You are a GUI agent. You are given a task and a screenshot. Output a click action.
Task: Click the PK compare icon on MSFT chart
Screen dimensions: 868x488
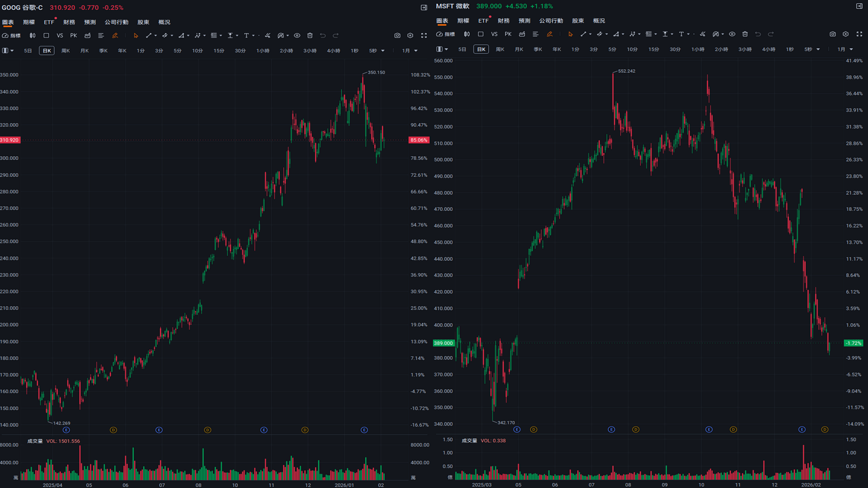click(508, 34)
